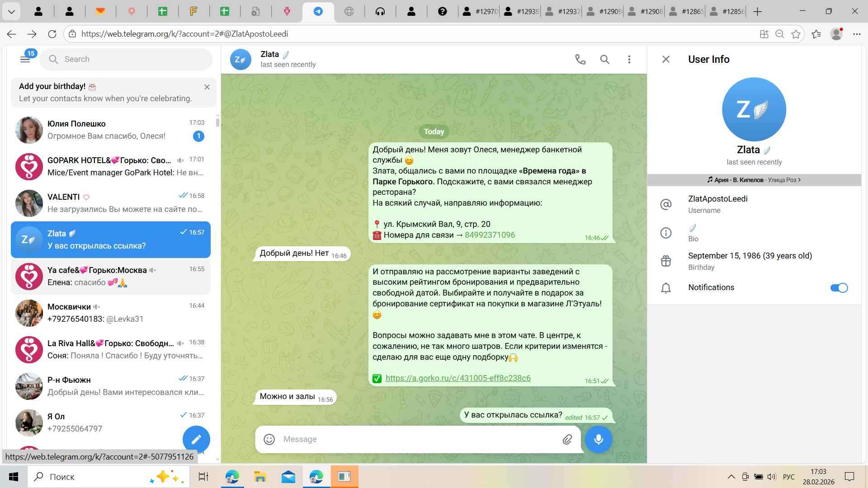Click the compose new message pencil button

coord(196,439)
